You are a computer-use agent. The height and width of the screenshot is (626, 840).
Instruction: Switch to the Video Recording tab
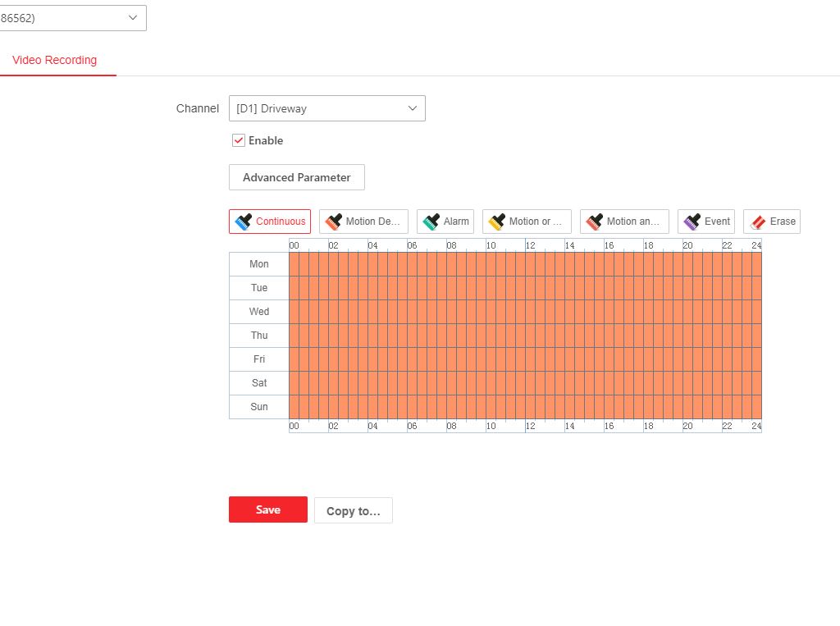55,61
